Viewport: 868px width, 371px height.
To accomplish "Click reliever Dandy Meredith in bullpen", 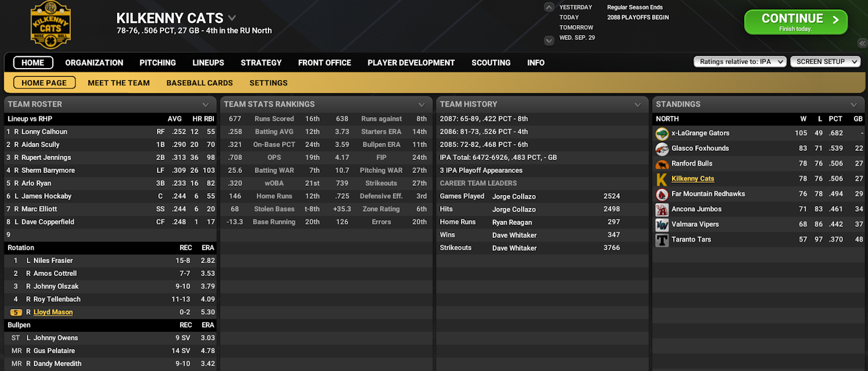I will (x=57, y=364).
